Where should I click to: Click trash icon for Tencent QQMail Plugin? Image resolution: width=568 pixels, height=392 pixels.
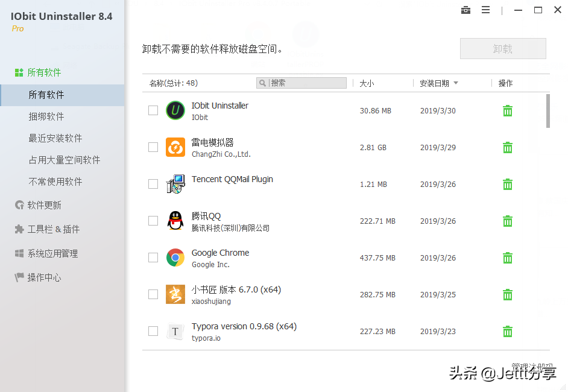pyautogui.click(x=508, y=185)
